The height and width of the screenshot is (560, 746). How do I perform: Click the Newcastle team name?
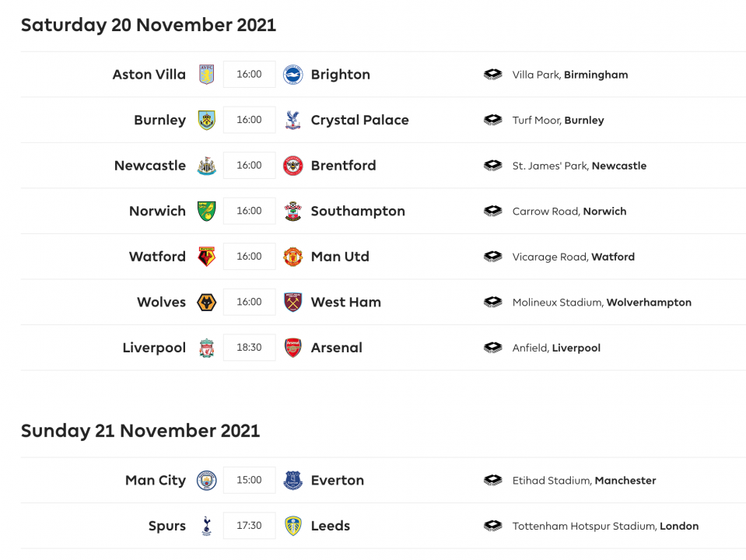pyautogui.click(x=150, y=166)
